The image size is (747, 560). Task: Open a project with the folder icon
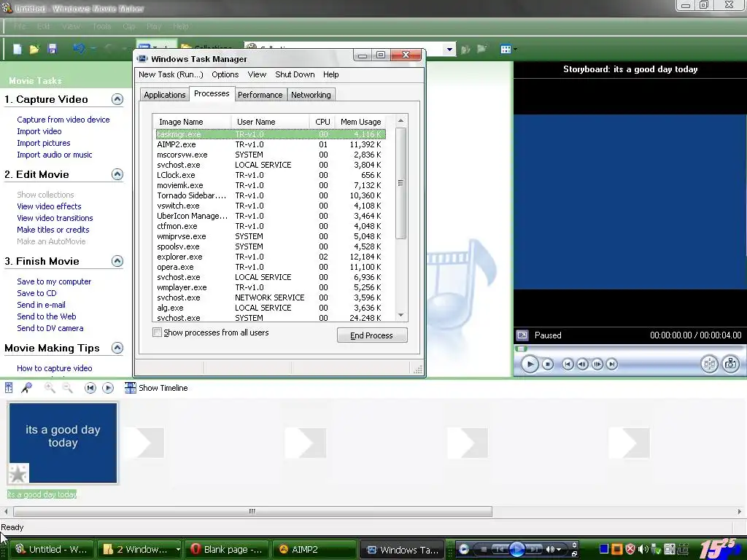[x=34, y=49]
